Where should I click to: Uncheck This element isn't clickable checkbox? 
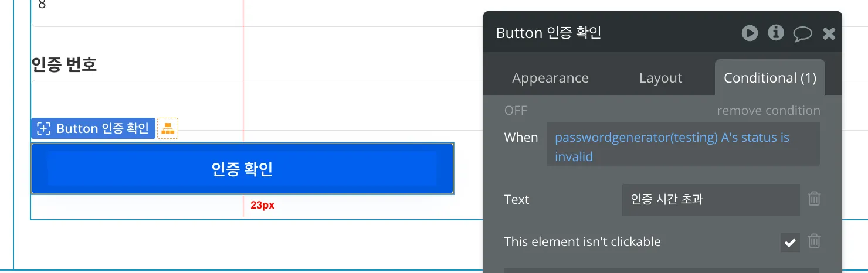tap(790, 242)
